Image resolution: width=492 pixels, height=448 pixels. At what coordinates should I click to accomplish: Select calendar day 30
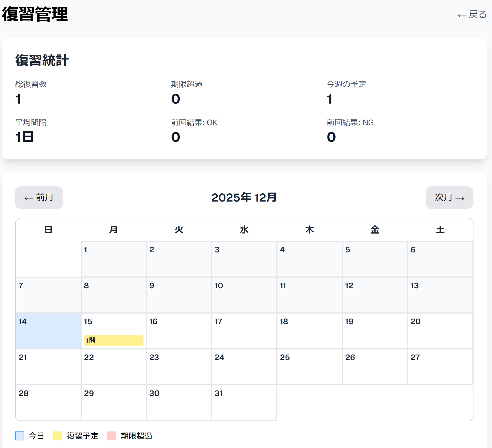pos(179,403)
